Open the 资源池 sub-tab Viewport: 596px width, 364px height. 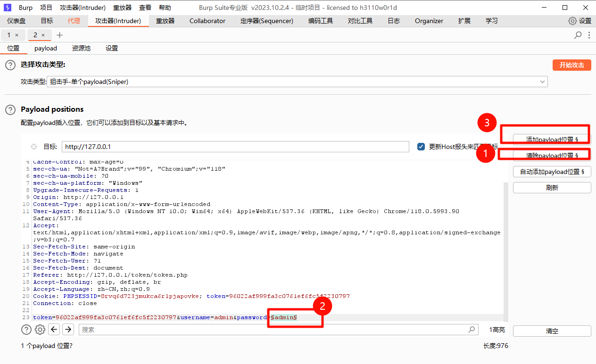click(81, 48)
